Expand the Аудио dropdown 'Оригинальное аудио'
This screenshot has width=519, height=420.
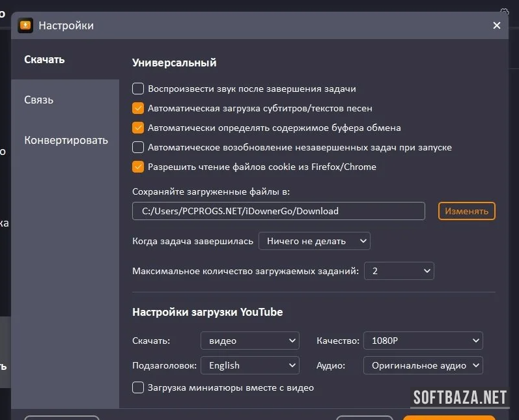(423, 365)
